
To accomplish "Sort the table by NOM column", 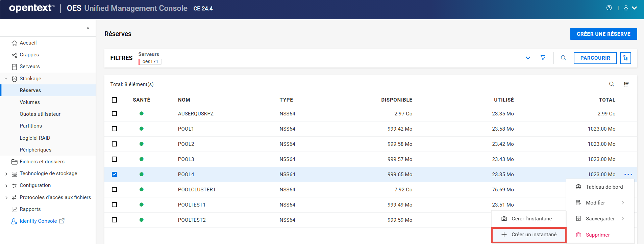I will (x=184, y=100).
